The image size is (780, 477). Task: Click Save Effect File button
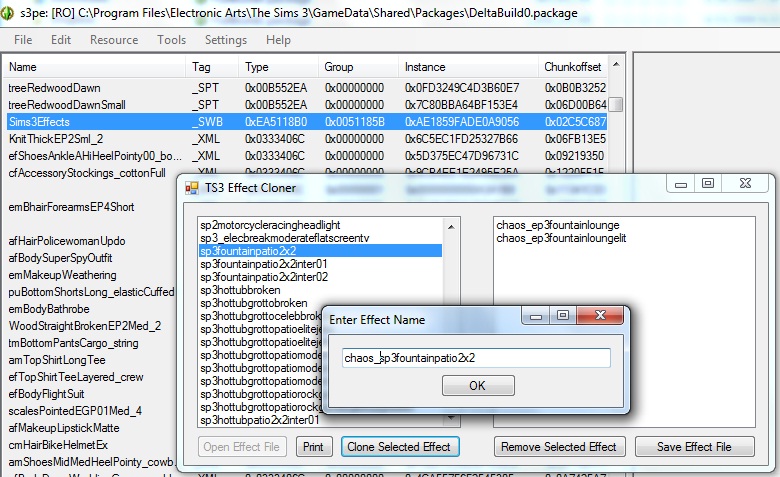[x=694, y=447]
